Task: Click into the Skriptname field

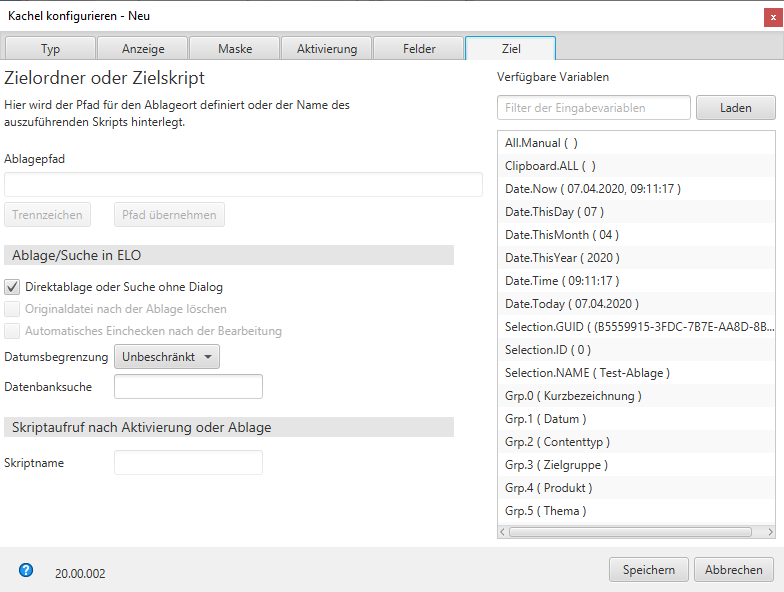Action: [x=188, y=462]
